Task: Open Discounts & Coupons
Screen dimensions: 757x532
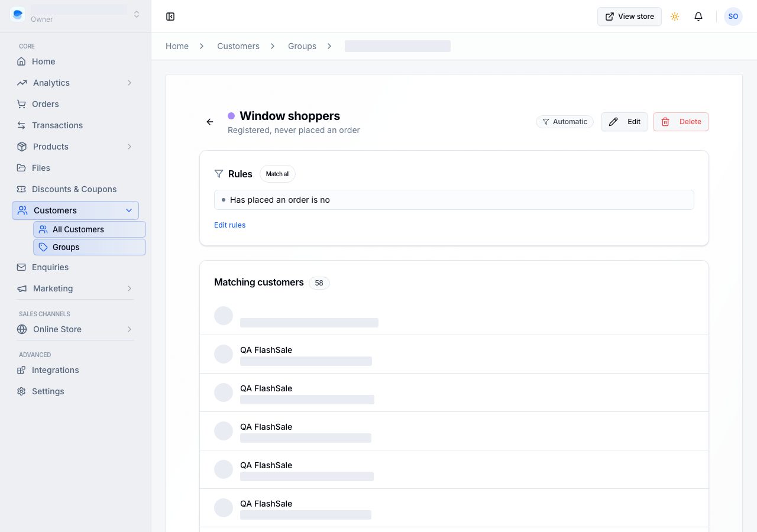Action: pyautogui.click(x=75, y=189)
